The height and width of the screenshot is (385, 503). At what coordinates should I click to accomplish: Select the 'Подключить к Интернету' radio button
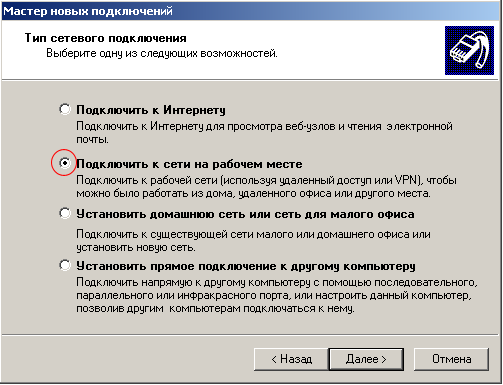(x=65, y=109)
